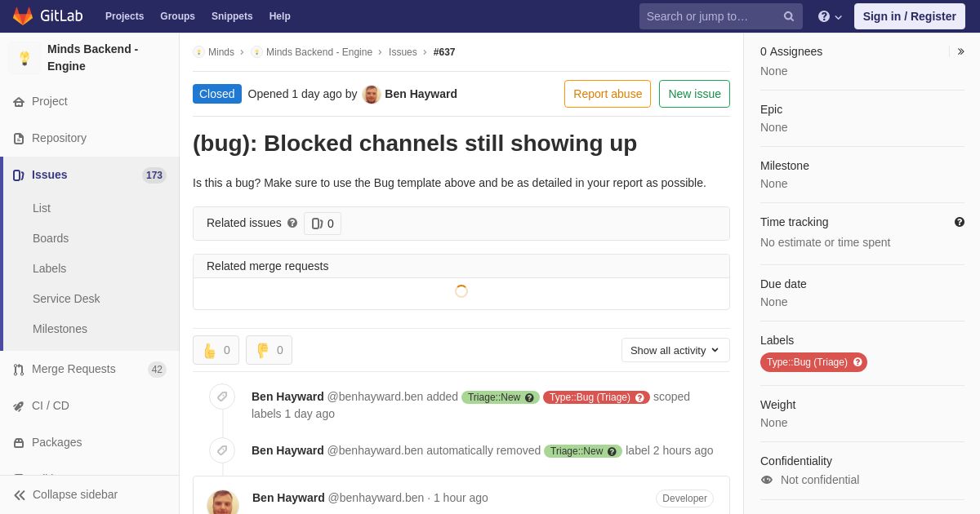Click the Not confidential eye icon

tap(767, 480)
